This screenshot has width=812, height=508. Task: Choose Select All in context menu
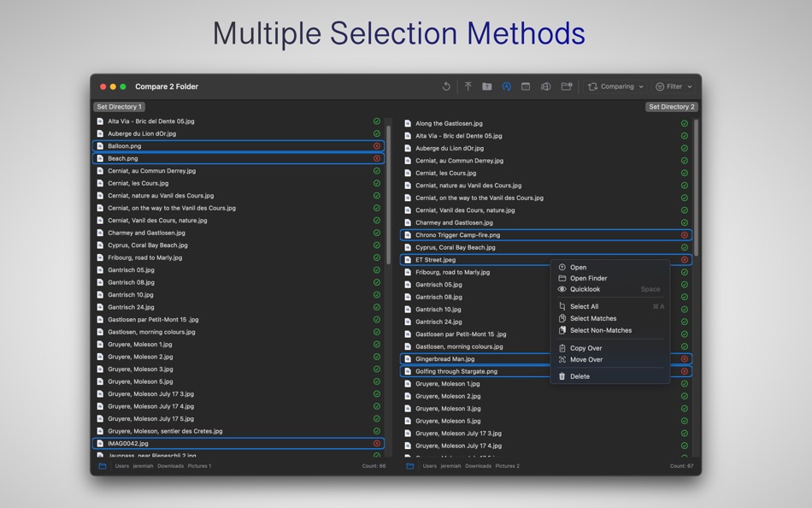[x=610, y=306]
